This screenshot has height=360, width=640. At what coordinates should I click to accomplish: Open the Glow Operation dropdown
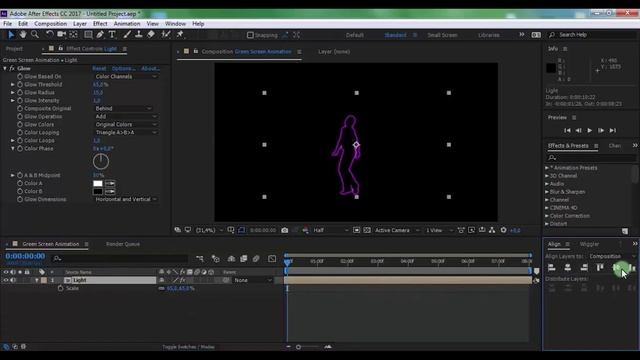126,116
